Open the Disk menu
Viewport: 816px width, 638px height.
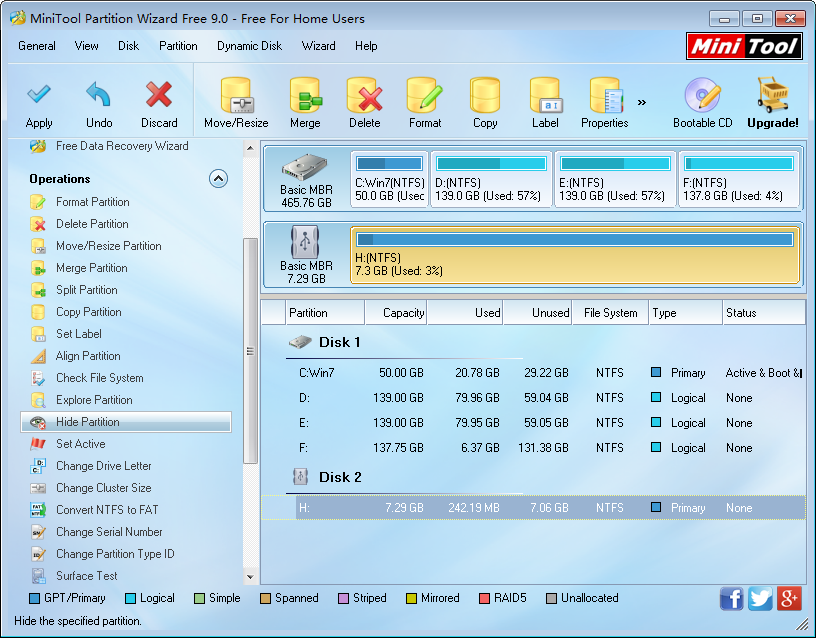(x=129, y=46)
